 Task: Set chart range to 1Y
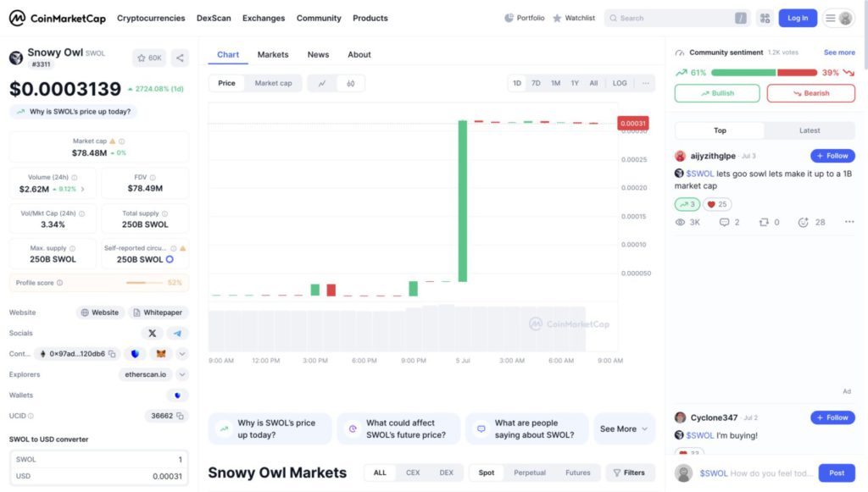point(575,83)
